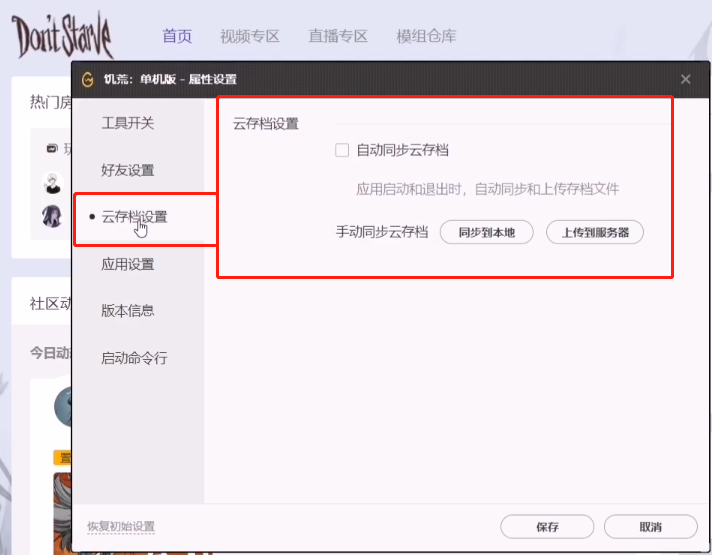Open 工具开关 settings section
Viewport: 712px width, 555px height.
coord(128,123)
